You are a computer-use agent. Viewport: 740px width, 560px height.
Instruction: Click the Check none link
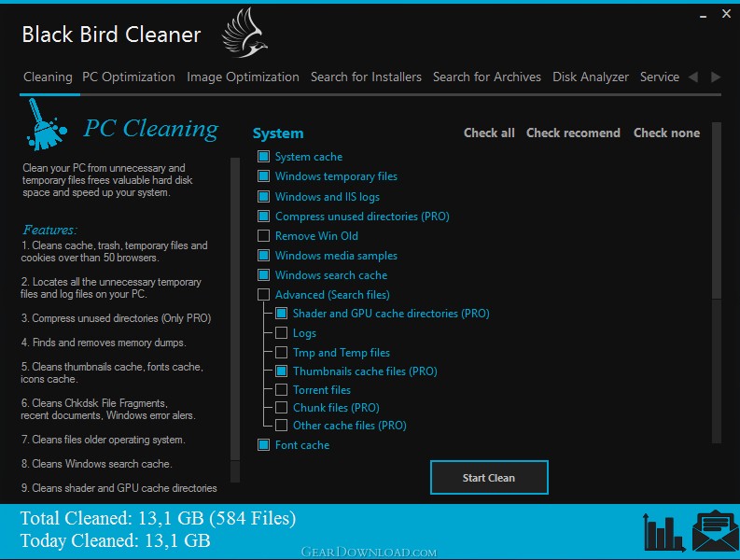(666, 133)
